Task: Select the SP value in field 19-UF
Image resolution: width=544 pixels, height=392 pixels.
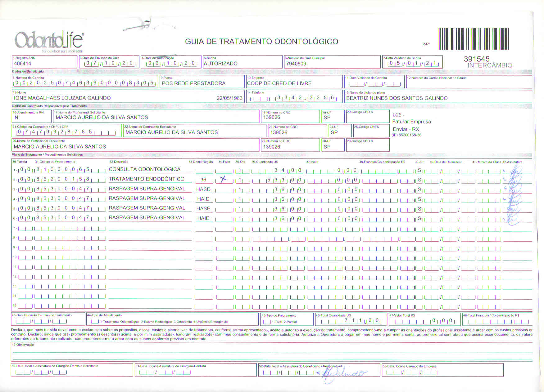Action: 327,118
